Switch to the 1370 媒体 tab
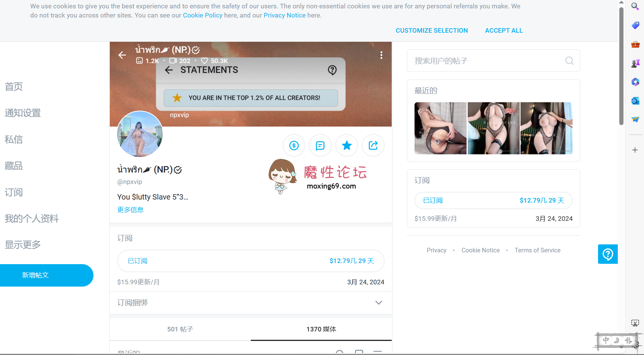Image resolution: width=644 pixels, height=355 pixels. point(321,329)
